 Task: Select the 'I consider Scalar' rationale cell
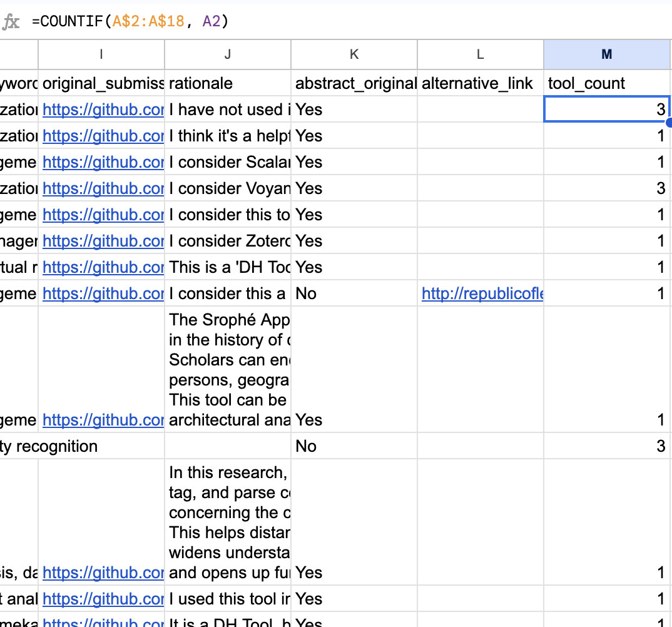coord(228,162)
